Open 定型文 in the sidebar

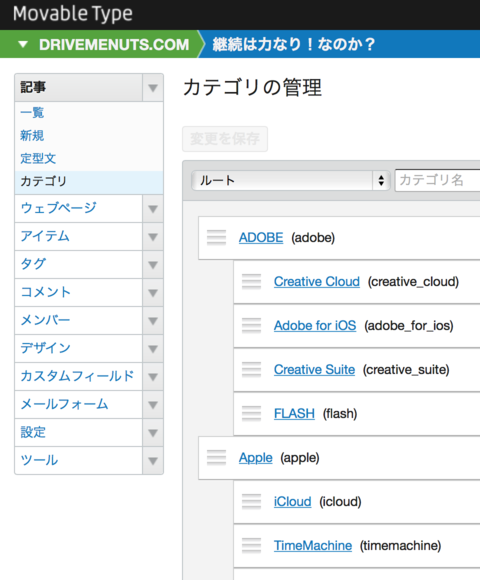coord(38,158)
